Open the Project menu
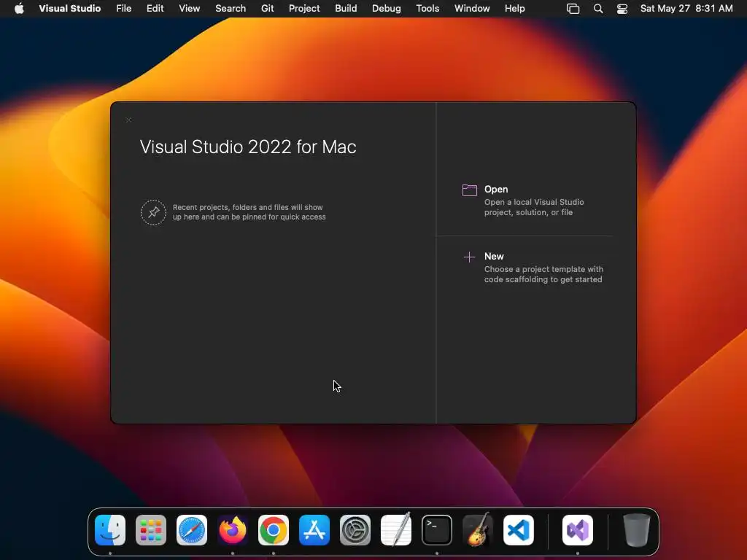The height and width of the screenshot is (560, 747). coord(304,9)
